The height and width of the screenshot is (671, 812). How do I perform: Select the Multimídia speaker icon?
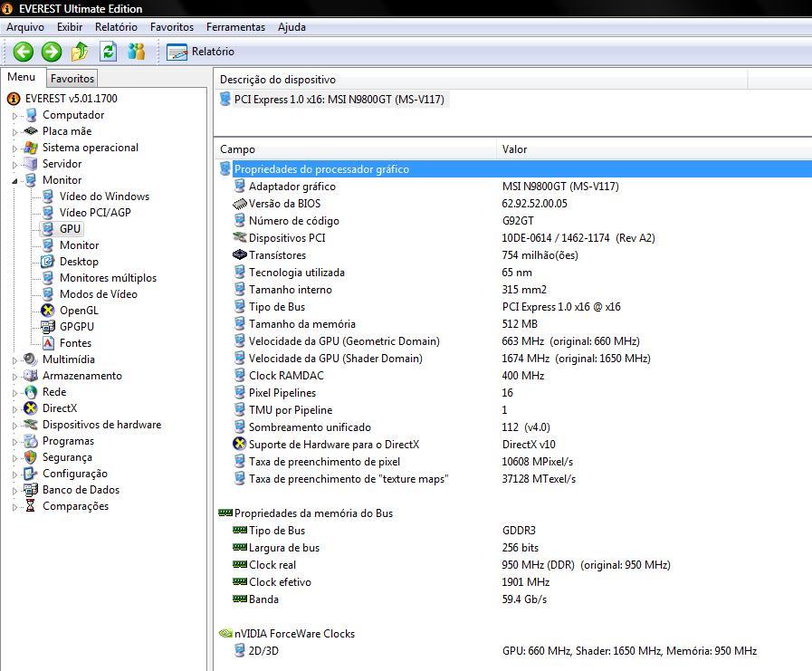[x=31, y=359]
